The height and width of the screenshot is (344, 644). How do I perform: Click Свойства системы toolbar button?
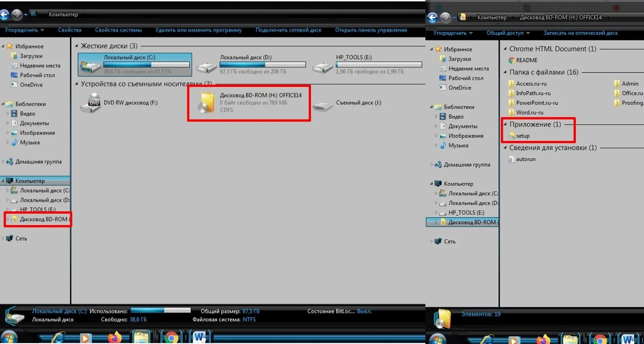118,30
